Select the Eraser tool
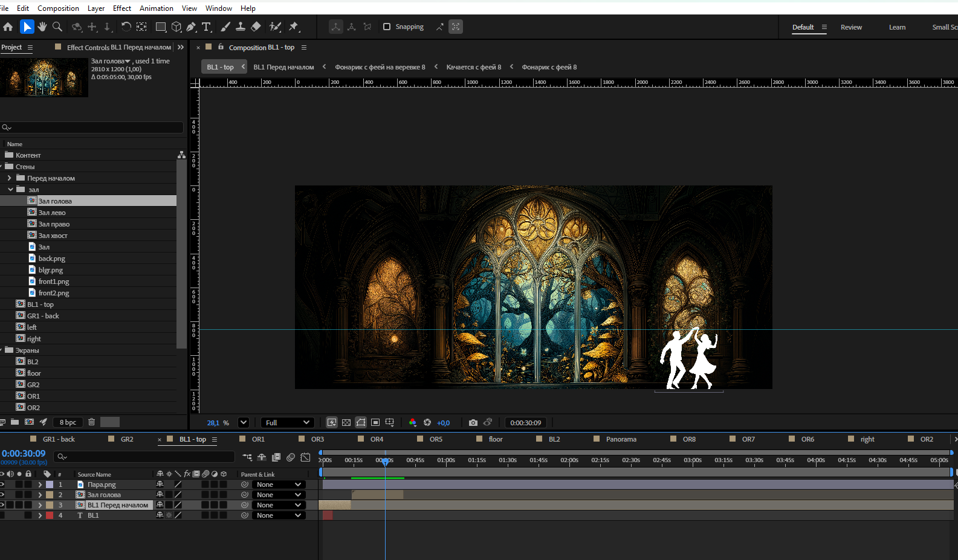Screen dimensions: 958x560 256,27
